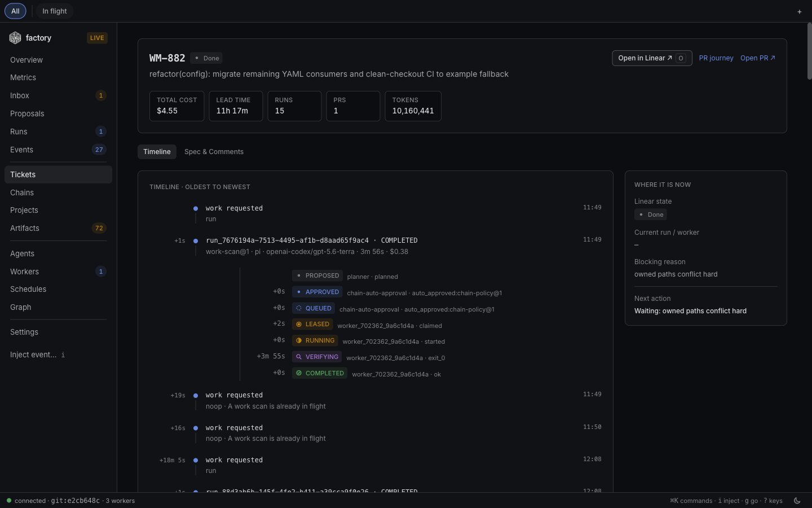Click PRS 1 card
812x508 pixels.
[353, 106]
